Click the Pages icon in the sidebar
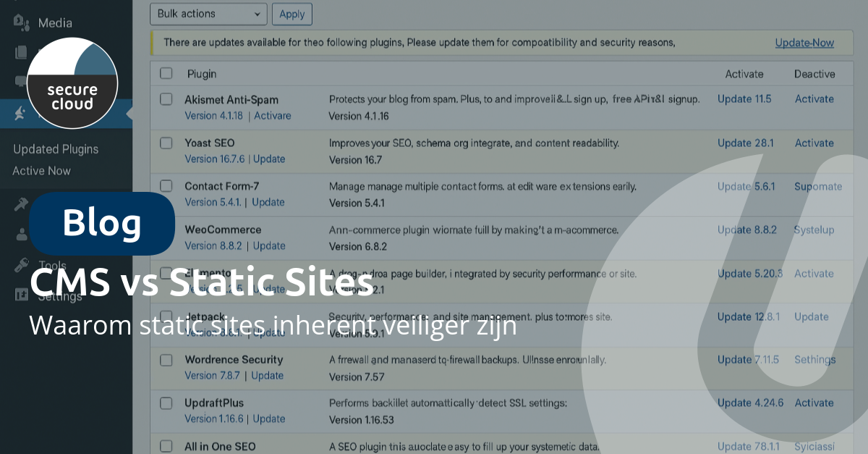868x454 pixels. pyautogui.click(x=20, y=52)
